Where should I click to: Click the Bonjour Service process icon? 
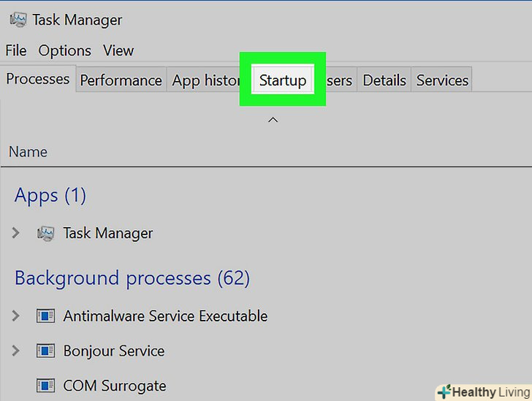(x=45, y=351)
